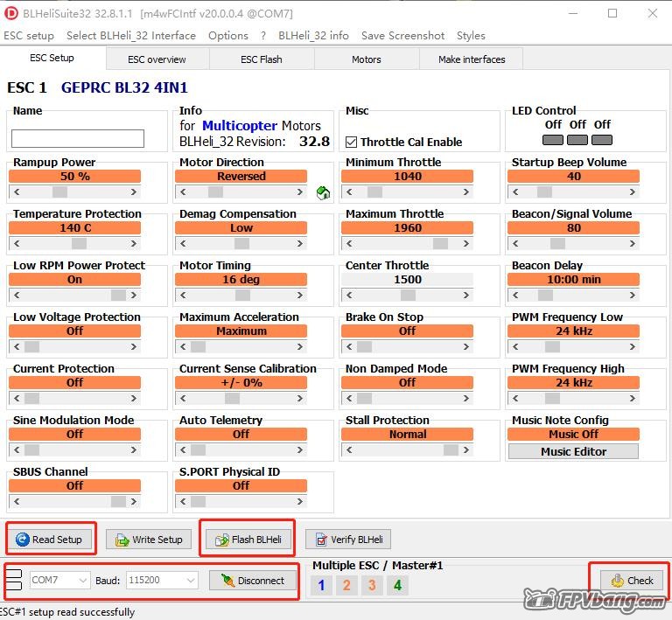The height and width of the screenshot is (620, 672).
Task: Increase Beacon/Signal Volume with right arrow
Action: click(x=632, y=244)
